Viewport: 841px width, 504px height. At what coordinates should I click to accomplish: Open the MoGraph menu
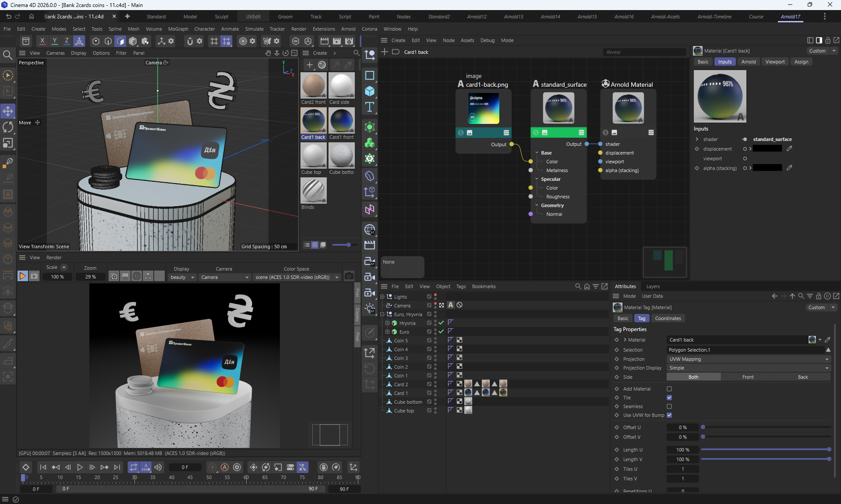[178, 29]
